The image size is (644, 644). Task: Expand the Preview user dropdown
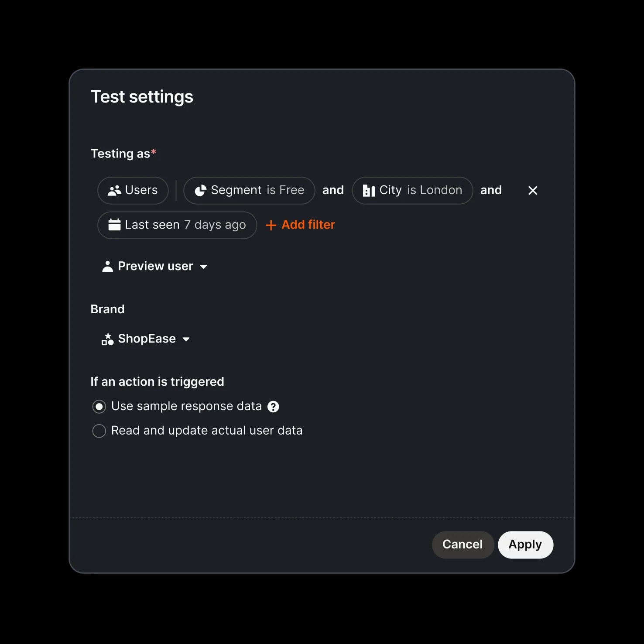155,266
